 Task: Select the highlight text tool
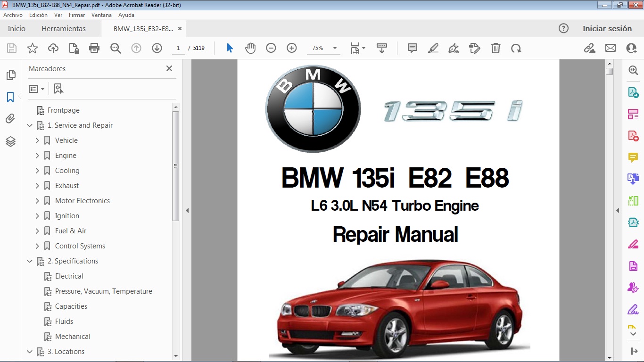click(433, 48)
